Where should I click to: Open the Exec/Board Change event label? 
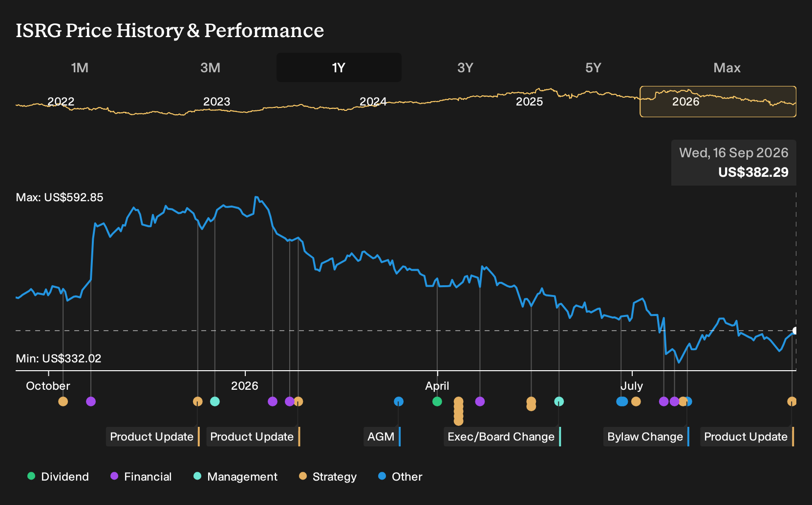[502, 437]
